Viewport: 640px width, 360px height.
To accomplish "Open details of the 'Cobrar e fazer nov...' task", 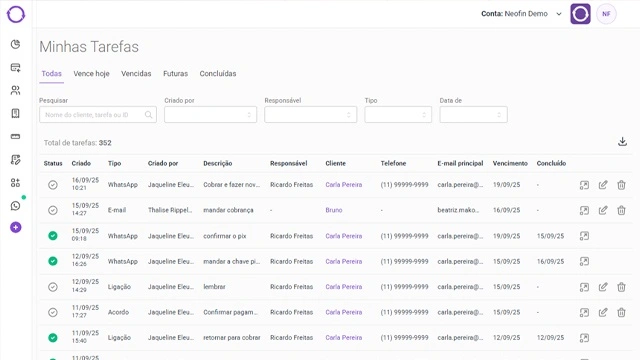I will point(584,185).
